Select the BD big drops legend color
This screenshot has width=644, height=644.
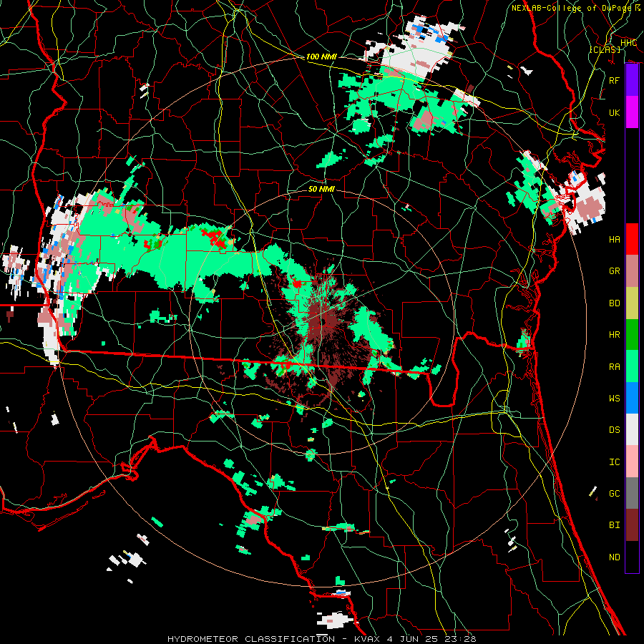pyautogui.click(x=632, y=303)
